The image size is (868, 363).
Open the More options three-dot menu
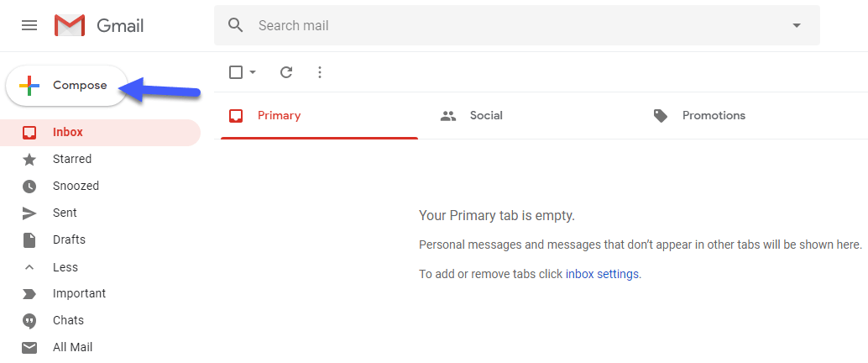[319, 72]
